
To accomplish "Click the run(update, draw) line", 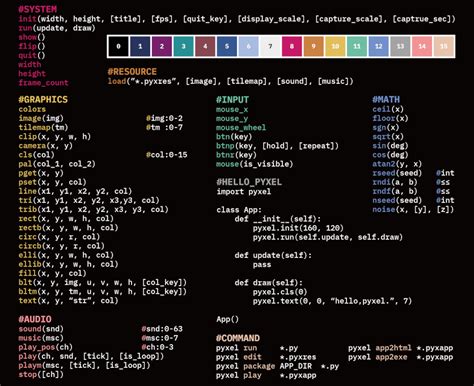I will coord(57,28).
